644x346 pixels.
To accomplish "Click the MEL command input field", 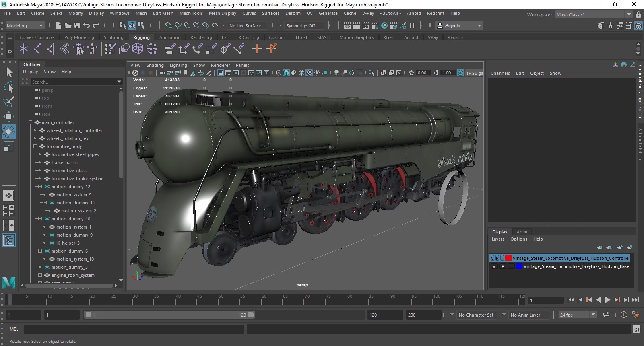I will click(134, 329).
